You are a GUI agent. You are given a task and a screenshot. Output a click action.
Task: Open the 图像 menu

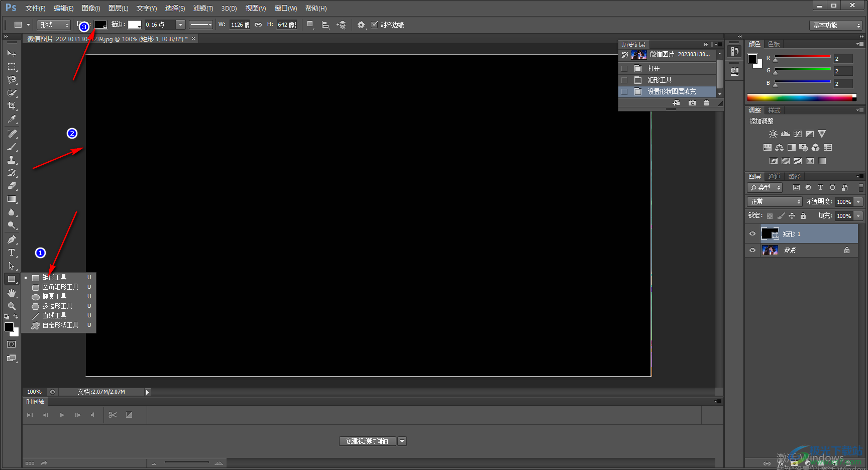[91, 8]
